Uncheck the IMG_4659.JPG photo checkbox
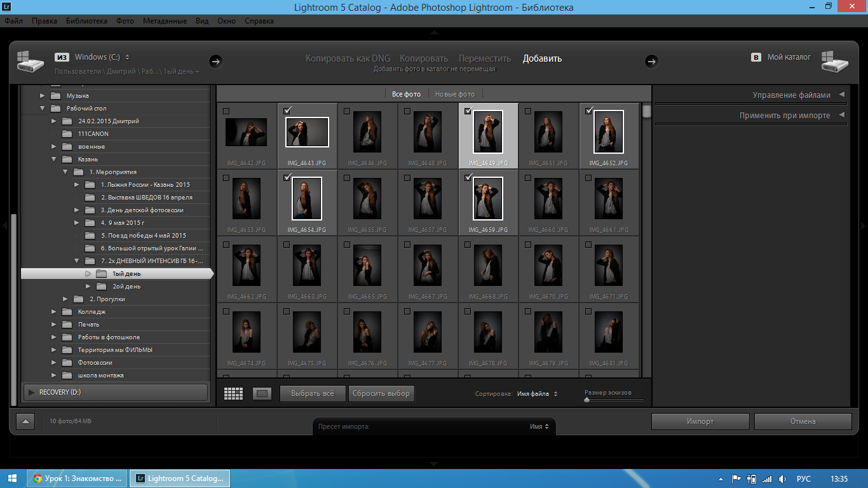 468,178
